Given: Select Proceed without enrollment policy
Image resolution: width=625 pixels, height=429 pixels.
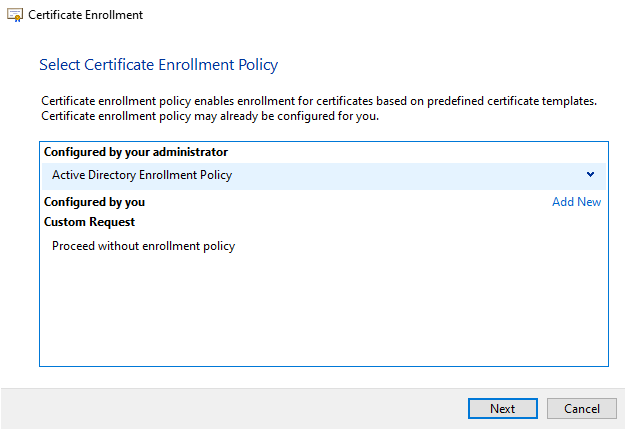Looking at the screenshot, I should point(143,246).
